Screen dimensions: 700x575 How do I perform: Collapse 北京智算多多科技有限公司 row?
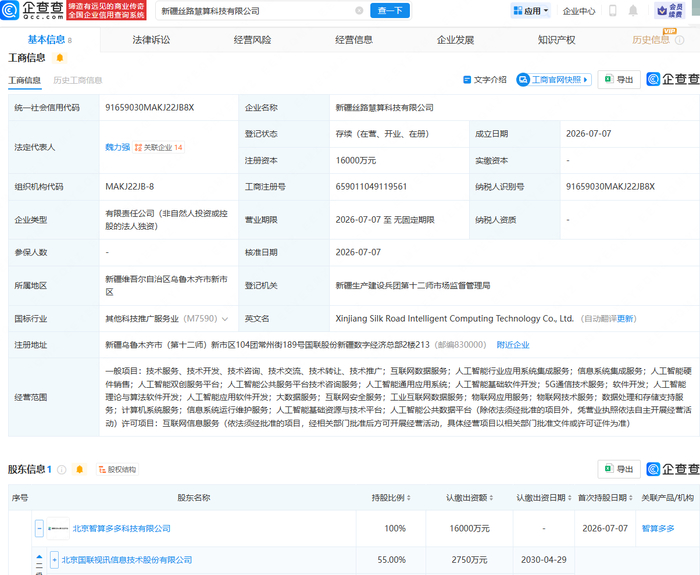(x=39, y=529)
